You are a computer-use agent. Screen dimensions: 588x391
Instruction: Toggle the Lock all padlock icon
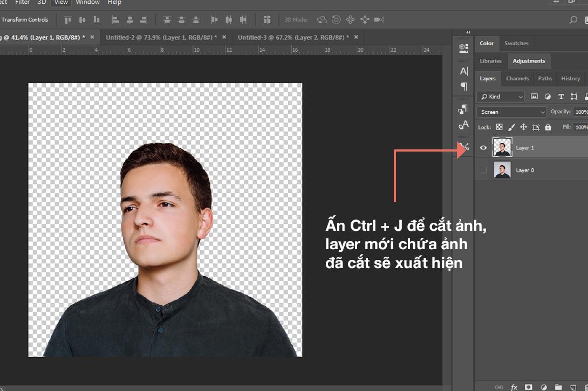[548, 127]
